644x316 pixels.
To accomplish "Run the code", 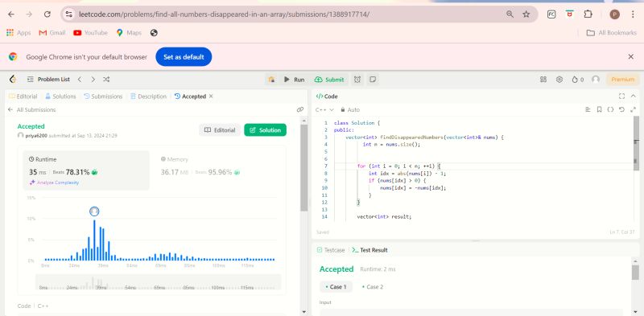I will point(295,80).
